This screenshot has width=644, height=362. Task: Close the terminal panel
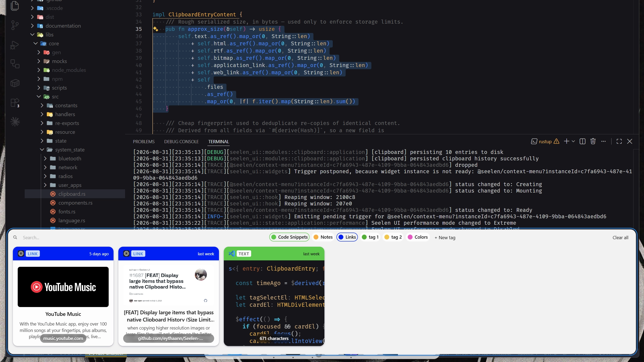click(x=630, y=141)
